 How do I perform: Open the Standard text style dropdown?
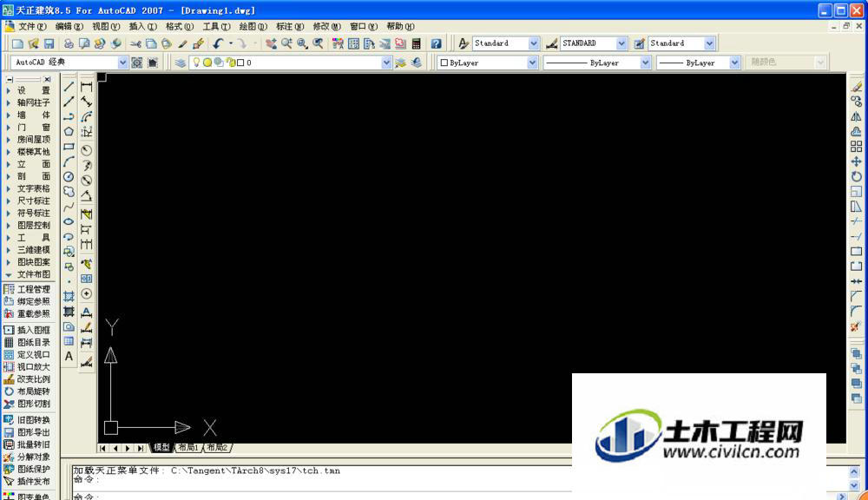(534, 43)
